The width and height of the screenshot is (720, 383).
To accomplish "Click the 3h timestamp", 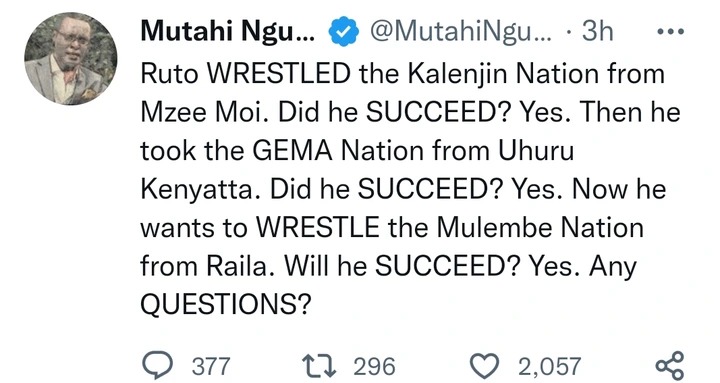I will click(x=597, y=31).
